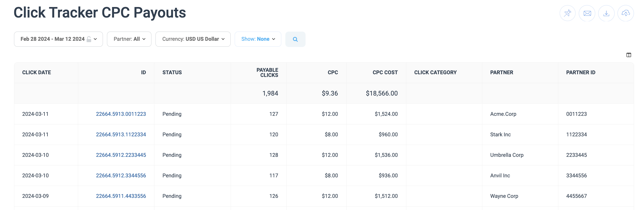Click partner ID 4455667
Screen dimensions: 644x210
pos(576,196)
